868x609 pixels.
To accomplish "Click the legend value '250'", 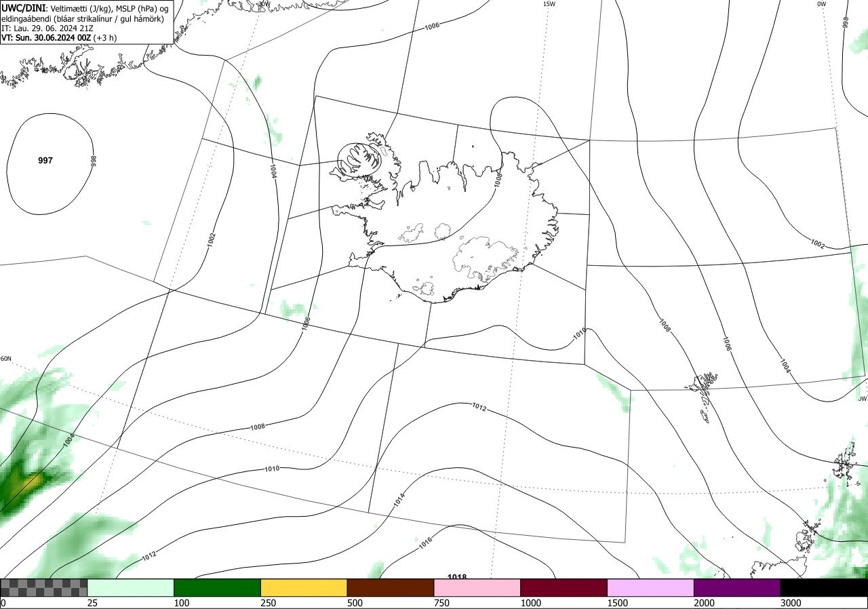I will pyautogui.click(x=268, y=603).
